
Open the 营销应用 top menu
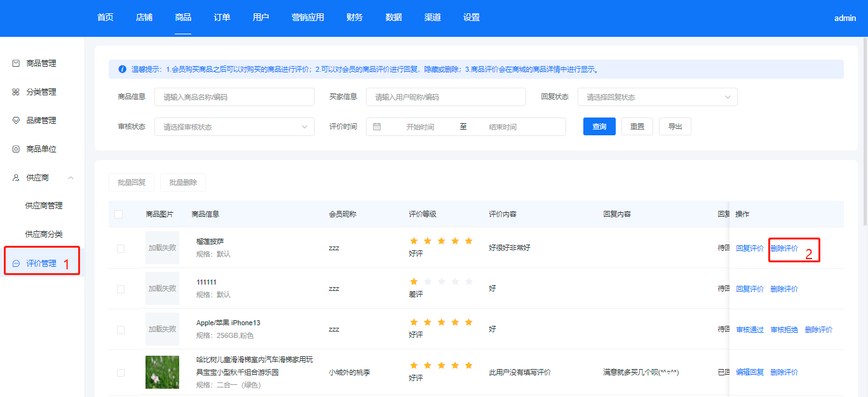[308, 18]
